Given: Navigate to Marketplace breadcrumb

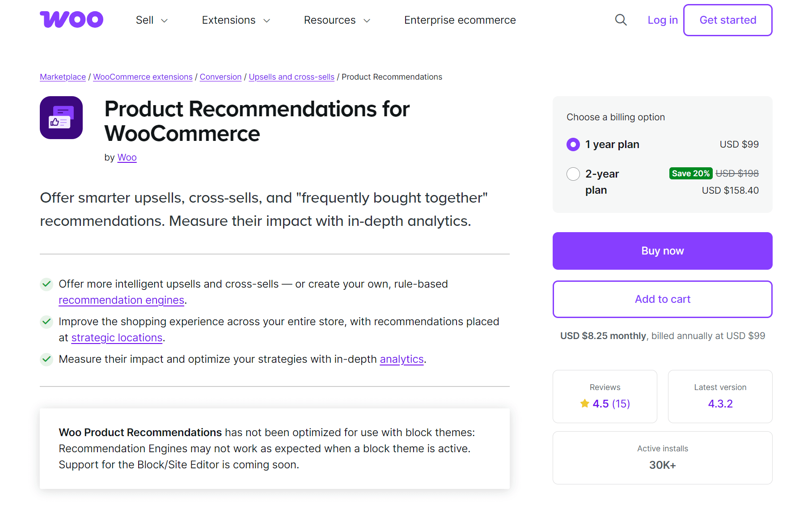Looking at the screenshot, I should coord(63,76).
